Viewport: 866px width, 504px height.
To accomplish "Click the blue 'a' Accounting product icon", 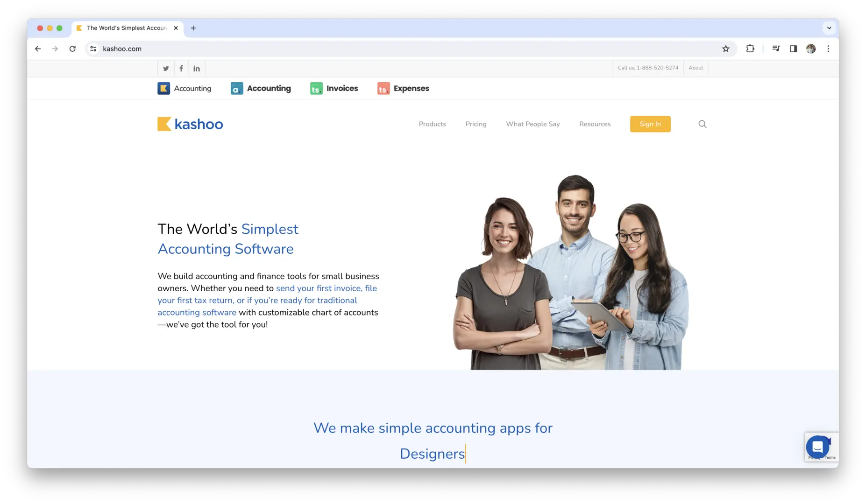I will (237, 88).
